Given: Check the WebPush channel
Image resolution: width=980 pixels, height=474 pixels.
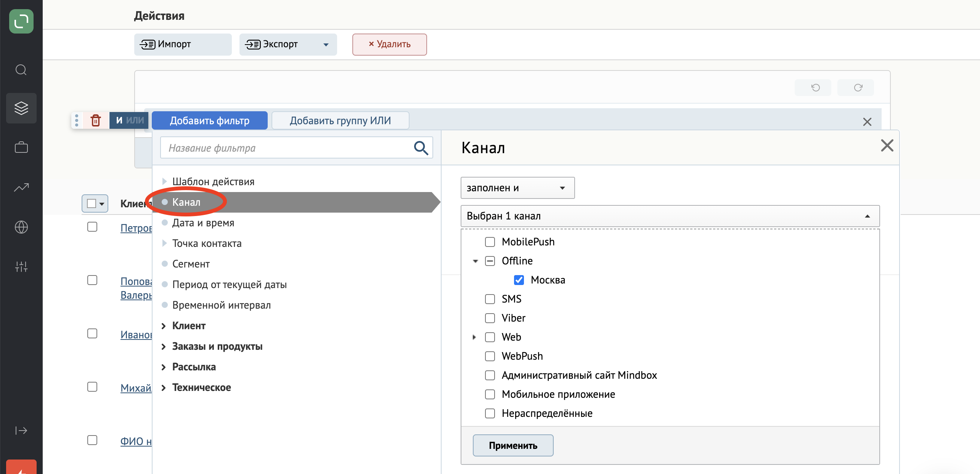Looking at the screenshot, I should [x=490, y=356].
